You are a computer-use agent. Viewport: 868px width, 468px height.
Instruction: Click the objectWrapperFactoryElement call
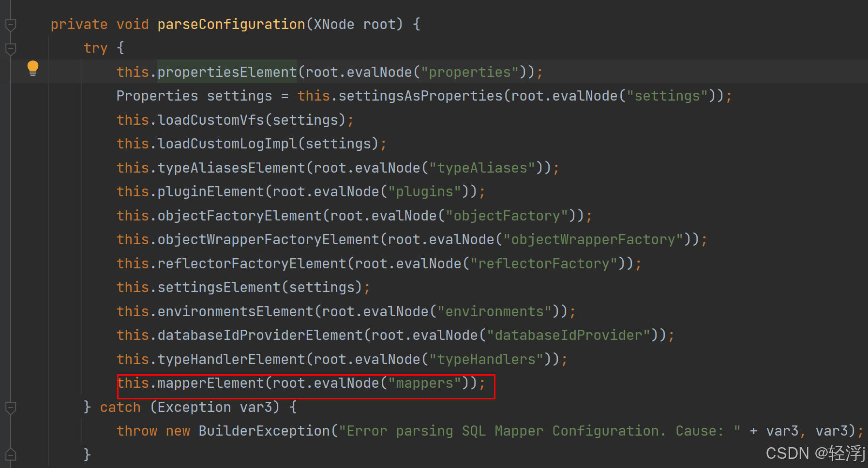pos(268,239)
